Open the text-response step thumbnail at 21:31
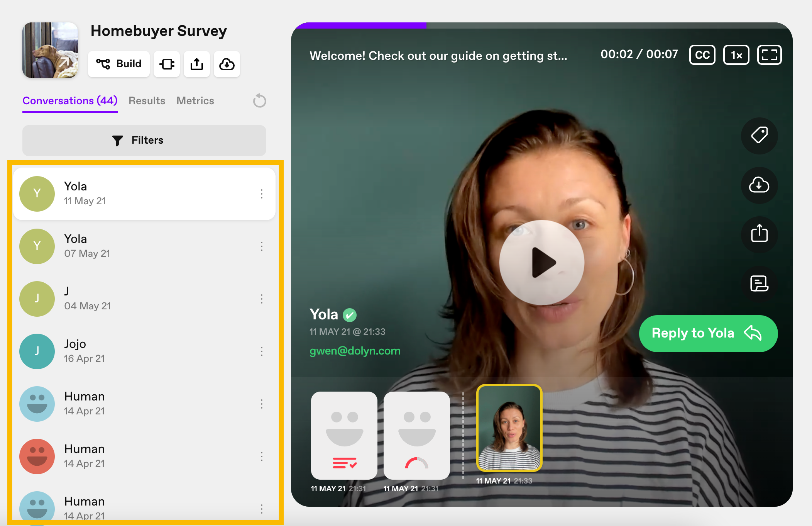 tap(344, 436)
